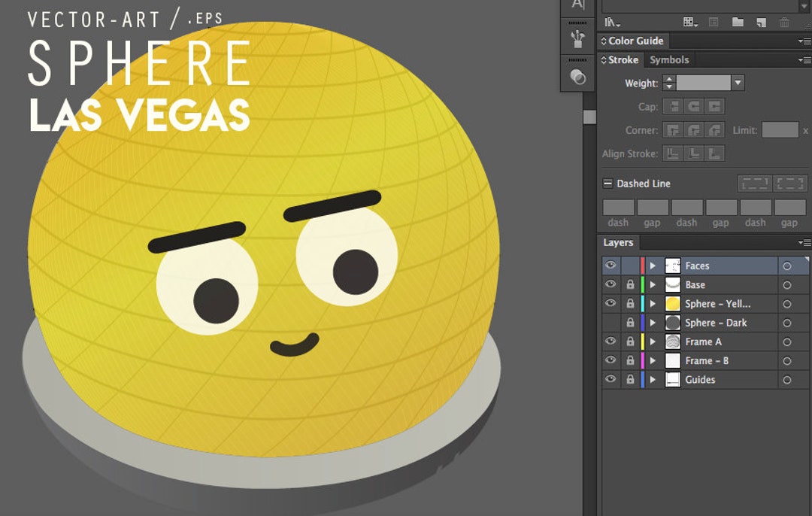The image size is (812, 516).
Task: Show the Sphere – Dark layer
Action: click(x=610, y=322)
